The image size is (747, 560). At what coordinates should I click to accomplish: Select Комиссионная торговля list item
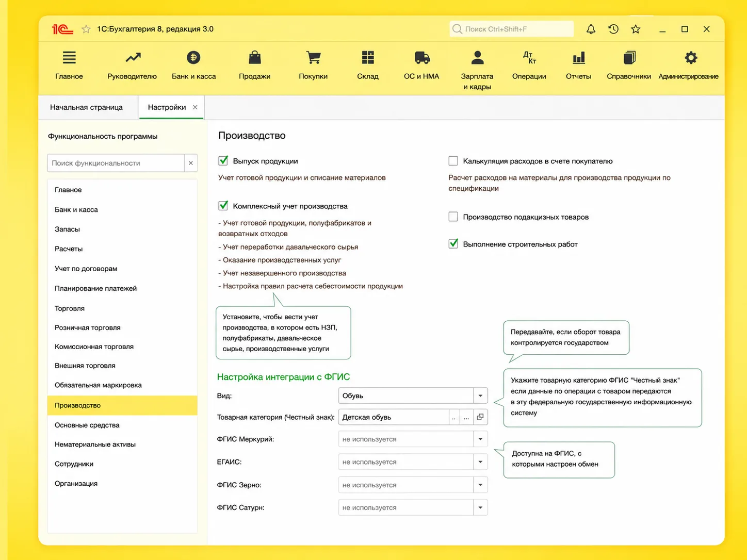point(122,347)
